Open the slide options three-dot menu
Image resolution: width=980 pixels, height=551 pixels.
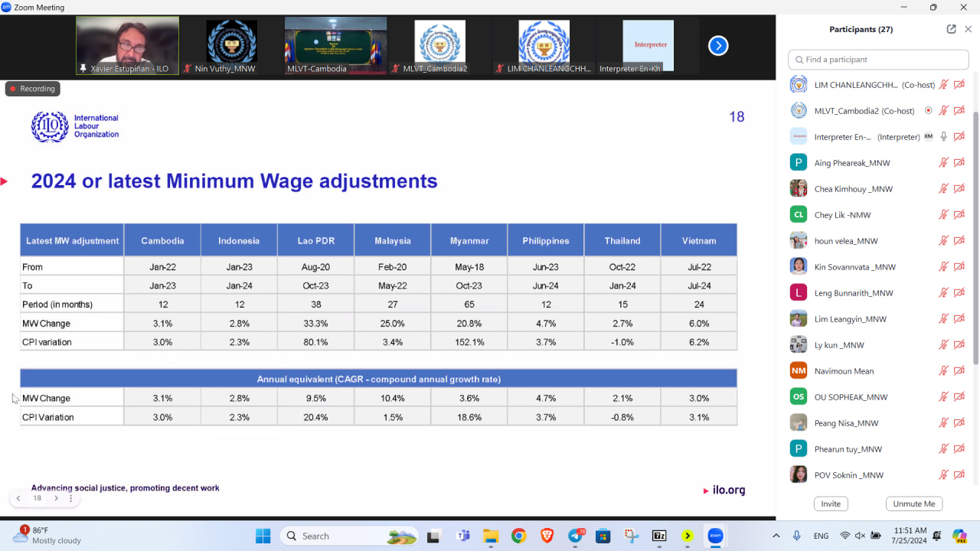(71, 498)
